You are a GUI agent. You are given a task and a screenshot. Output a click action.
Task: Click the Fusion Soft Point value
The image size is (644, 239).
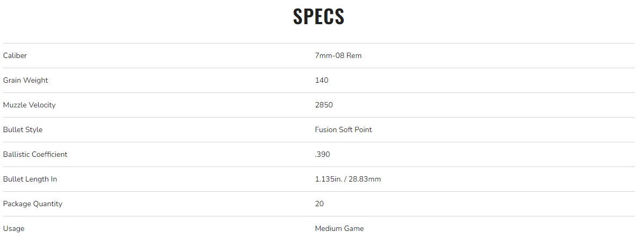(x=343, y=129)
